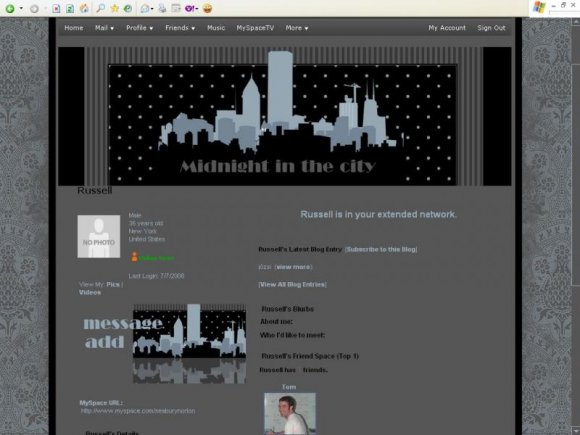This screenshot has width=580, height=435.
Task: Click the 'add' contact link
Action: (105, 342)
